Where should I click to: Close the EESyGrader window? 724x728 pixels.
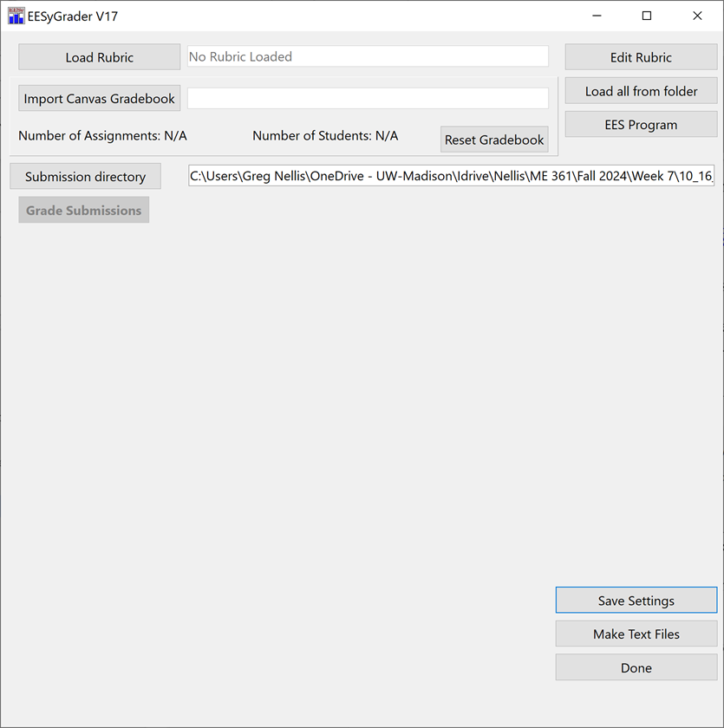(x=697, y=16)
